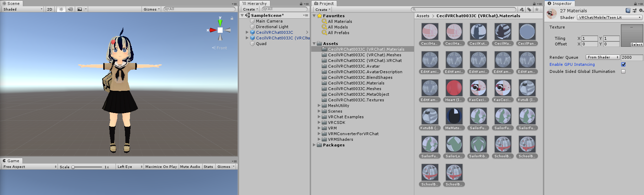Click Tiling X value field
This screenshot has width=644, height=195.
(x=590, y=38)
